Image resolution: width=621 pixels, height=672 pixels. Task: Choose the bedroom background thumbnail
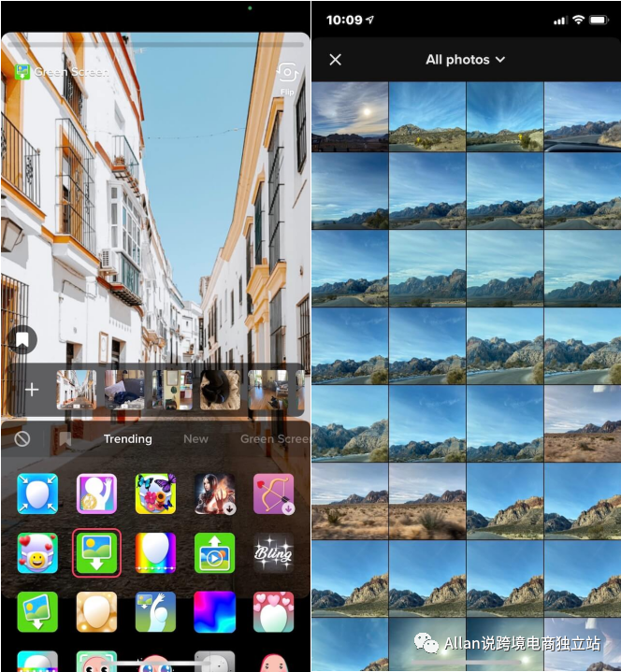click(124, 390)
